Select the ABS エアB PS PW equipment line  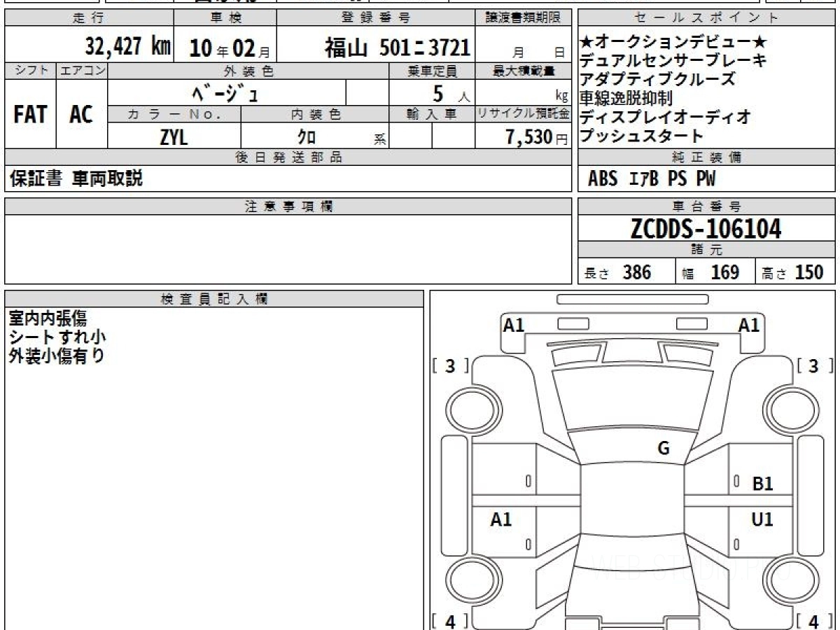[x=652, y=179]
